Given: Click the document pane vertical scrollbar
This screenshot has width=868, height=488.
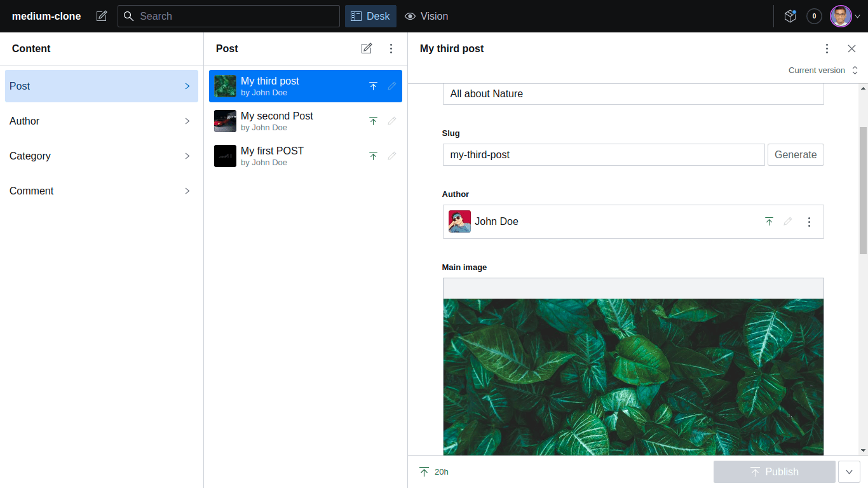Looking at the screenshot, I should pyautogui.click(x=863, y=191).
